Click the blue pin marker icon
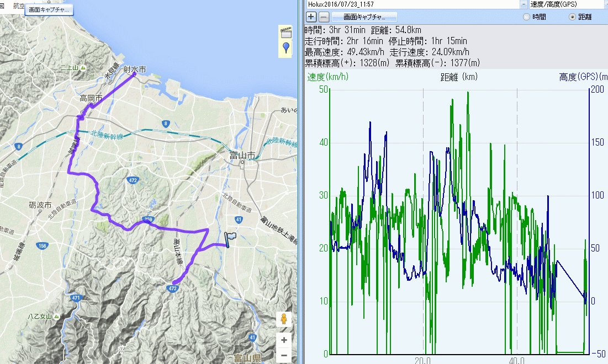Image resolution: width=608 pixels, height=364 pixels. point(286,48)
